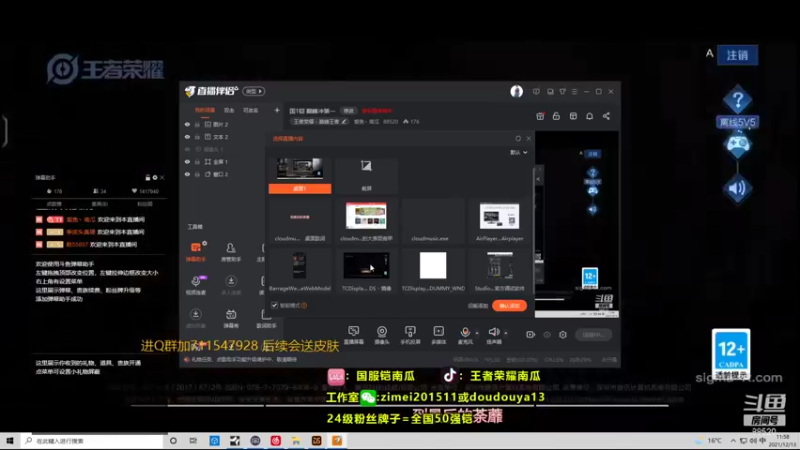Click the unlock padlock icon in stream header
The image size is (800, 450).
556,116
